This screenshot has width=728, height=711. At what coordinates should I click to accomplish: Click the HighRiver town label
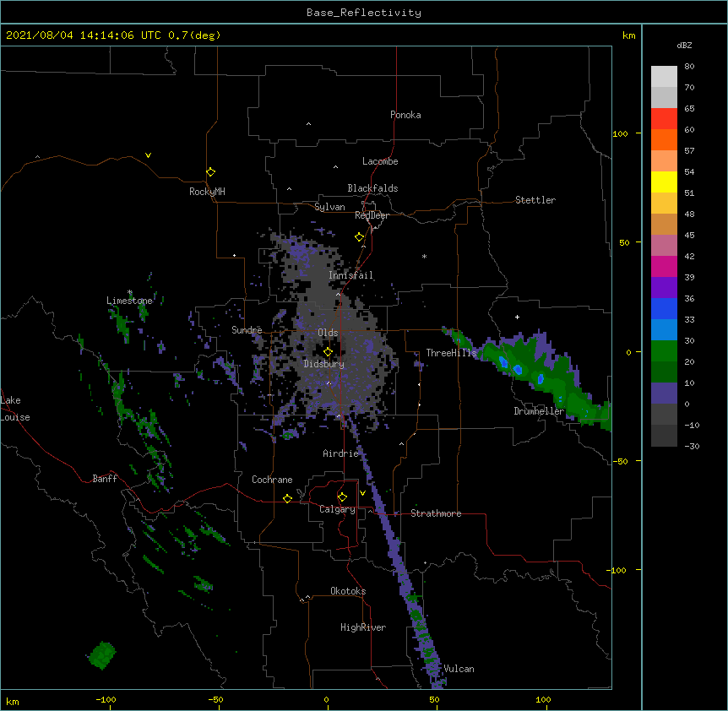[x=363, y=627]
